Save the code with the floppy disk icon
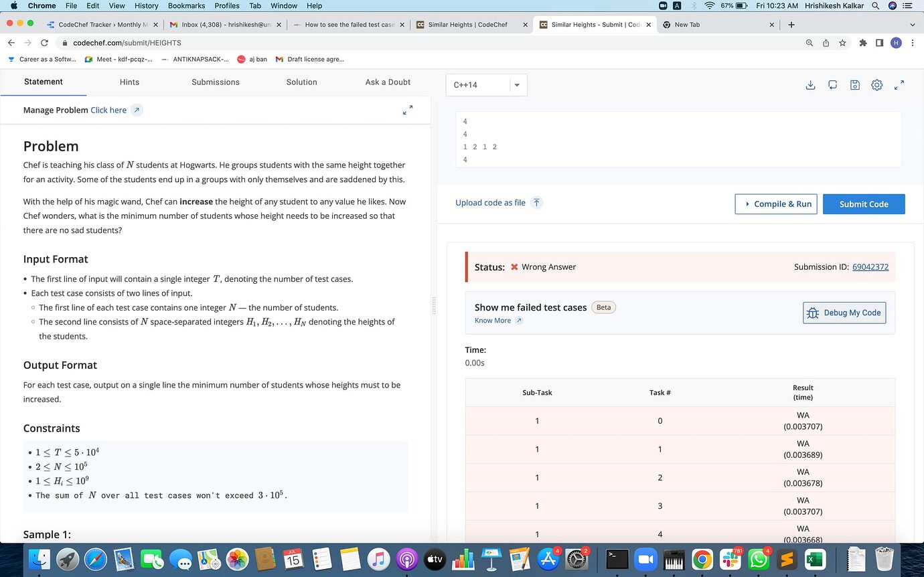Image resolution: width=924 pixels, height=577 pixels. [x=854, y=85]
